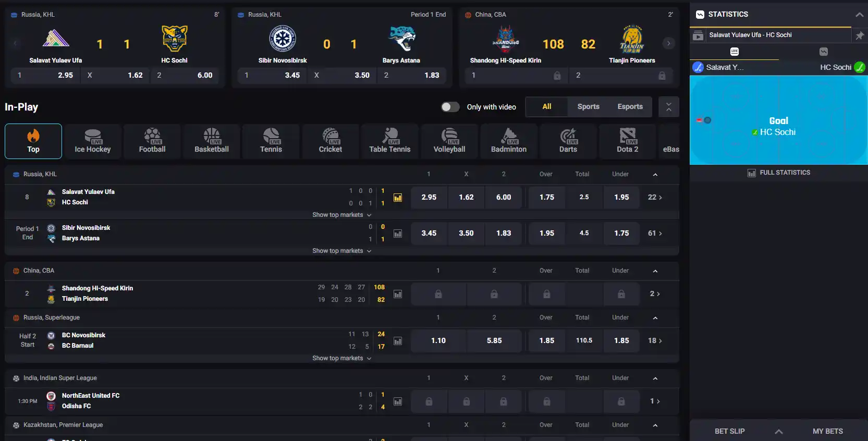Go to next match in top carousel
The height and width of the screenshot is (441, 868).
pyautogui.click(x=668, y=43)
